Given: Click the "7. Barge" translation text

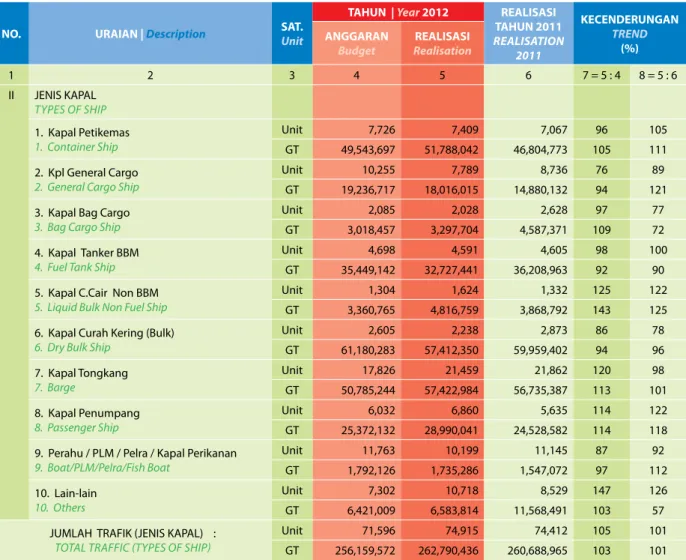Looking at the screenshot, I should point(55,388).
